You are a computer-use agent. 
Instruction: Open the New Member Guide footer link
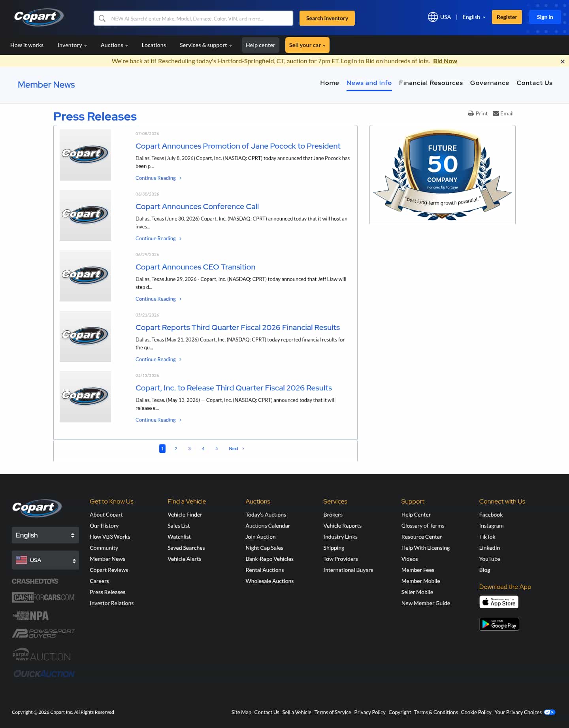(426, 603)
